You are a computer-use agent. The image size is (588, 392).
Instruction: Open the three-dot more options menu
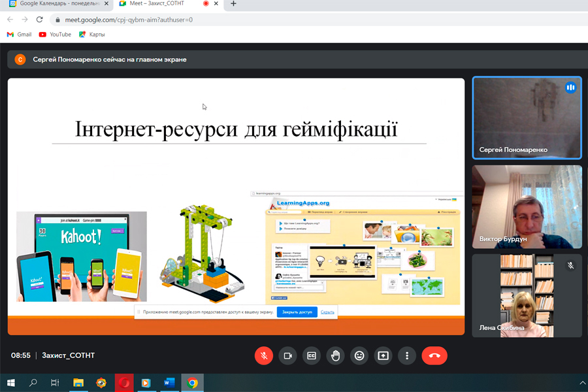pyautogui.click(x=407, y=355)
